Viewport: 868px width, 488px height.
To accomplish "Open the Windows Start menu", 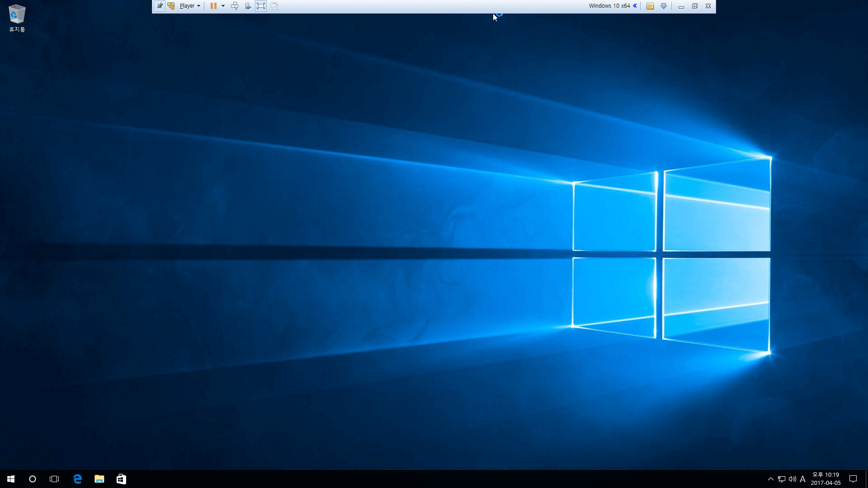I will coord(11,479).
